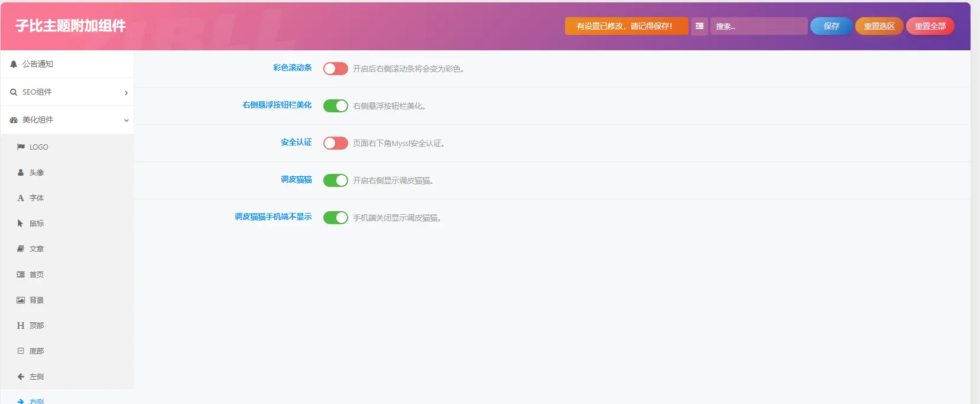Click the 右侧悬浮按钮栏美化 setting label

(277, 105)
